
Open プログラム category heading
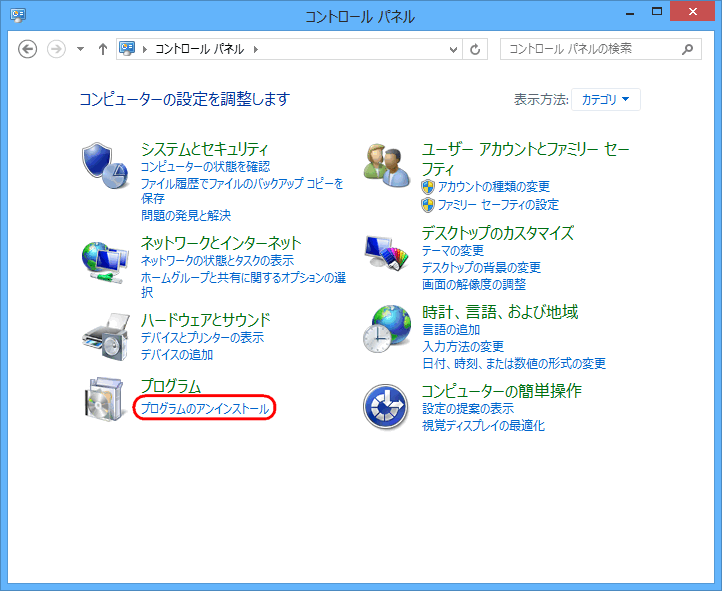point(171,386)
